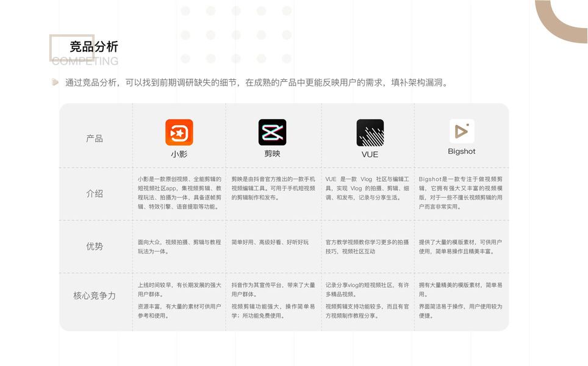The height and width of the screenshot is (366, 588).
Task: Select the COMPETING subtitle text
Action: [x=85, y=61]
